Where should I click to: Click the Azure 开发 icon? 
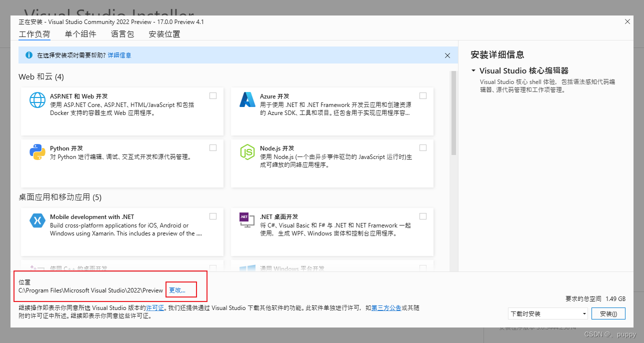click(x=247, y=100)
